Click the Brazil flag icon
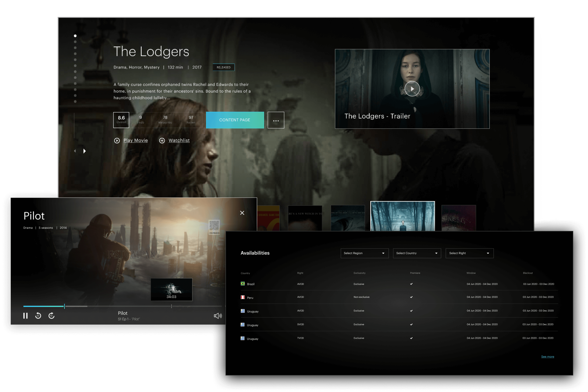Image resolution: width=588 pixels, height=392 pixels. click(242, 284)
